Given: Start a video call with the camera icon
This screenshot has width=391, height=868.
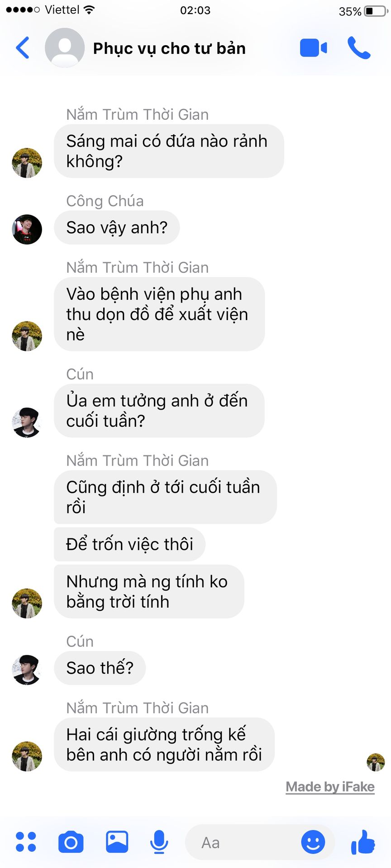Looking at the screenshot, I should click(313, 48).
